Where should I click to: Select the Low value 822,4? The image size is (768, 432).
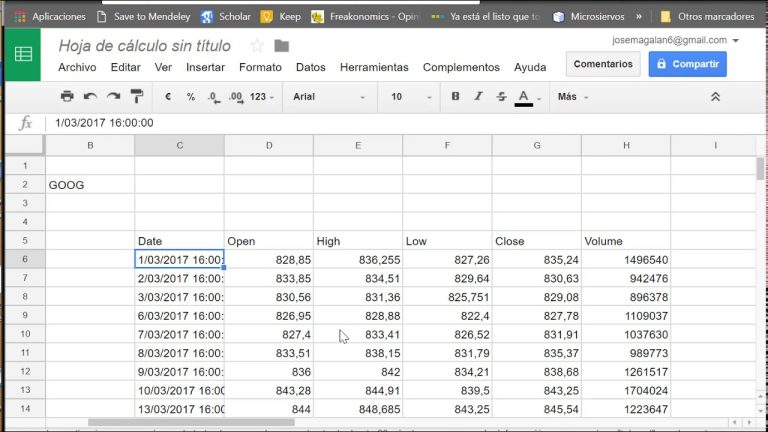coord(447,316)
